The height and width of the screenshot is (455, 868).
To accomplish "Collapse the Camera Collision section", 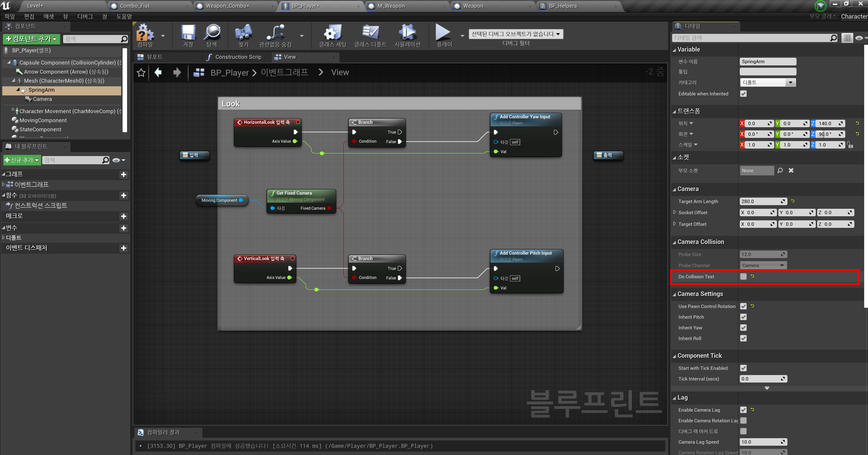I will coord(674,242).
